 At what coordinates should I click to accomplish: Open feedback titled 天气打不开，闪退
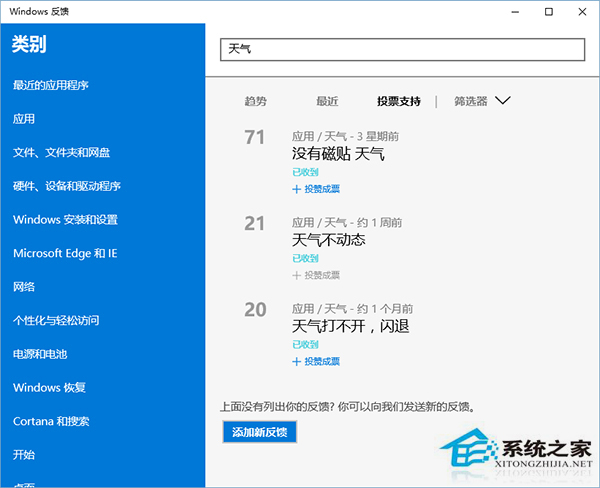[351, 326]
